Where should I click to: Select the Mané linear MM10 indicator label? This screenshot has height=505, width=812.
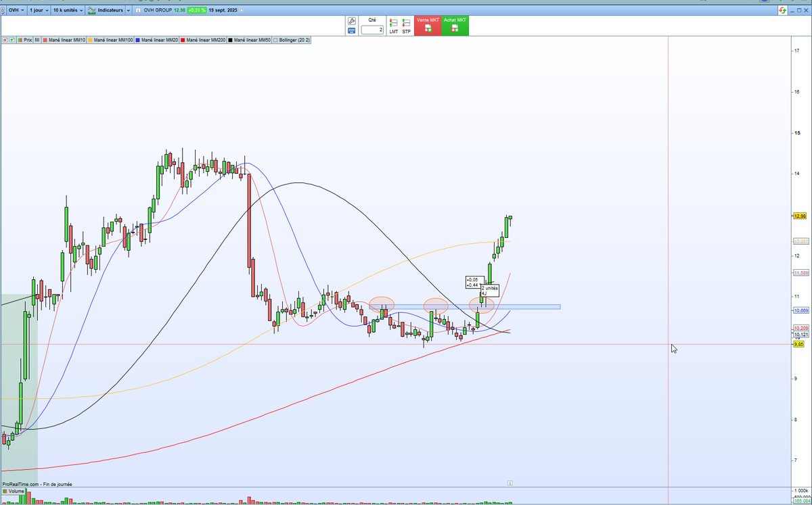point(65,41)
